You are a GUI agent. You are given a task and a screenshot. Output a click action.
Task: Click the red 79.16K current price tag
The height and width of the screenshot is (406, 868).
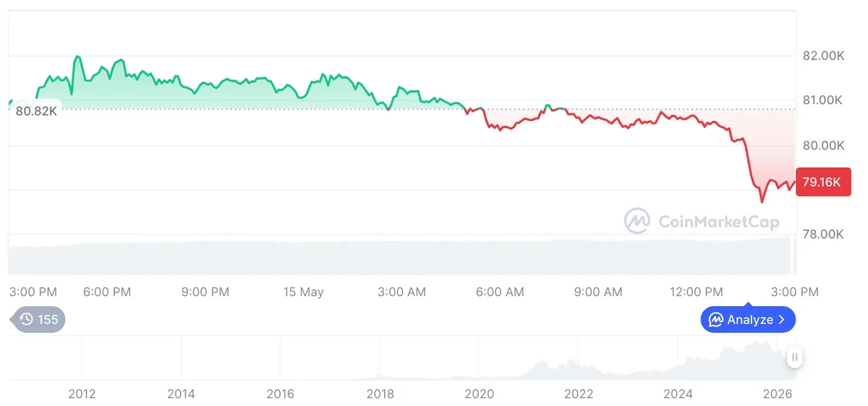[x=822, y=182]
